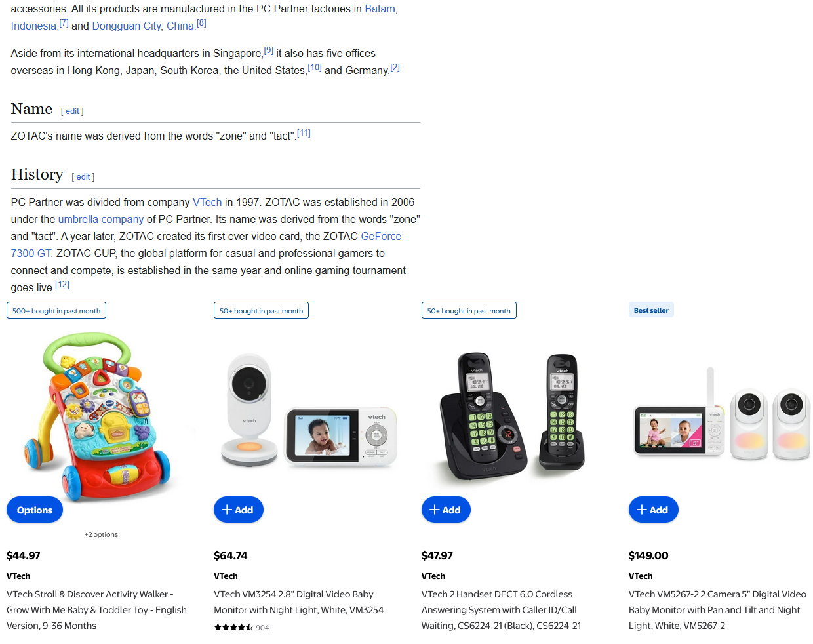
Task: Open citation reference 12
Action: pos(62,285)
